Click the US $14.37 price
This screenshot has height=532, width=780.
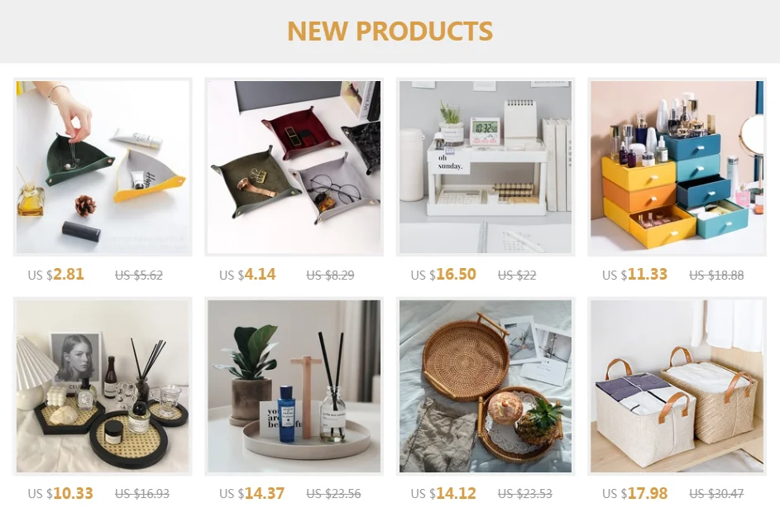click(251, 494)
